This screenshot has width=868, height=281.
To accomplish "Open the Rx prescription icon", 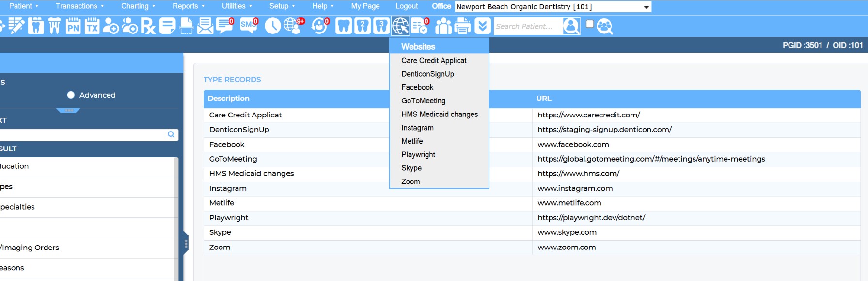I will coord(148,26).
